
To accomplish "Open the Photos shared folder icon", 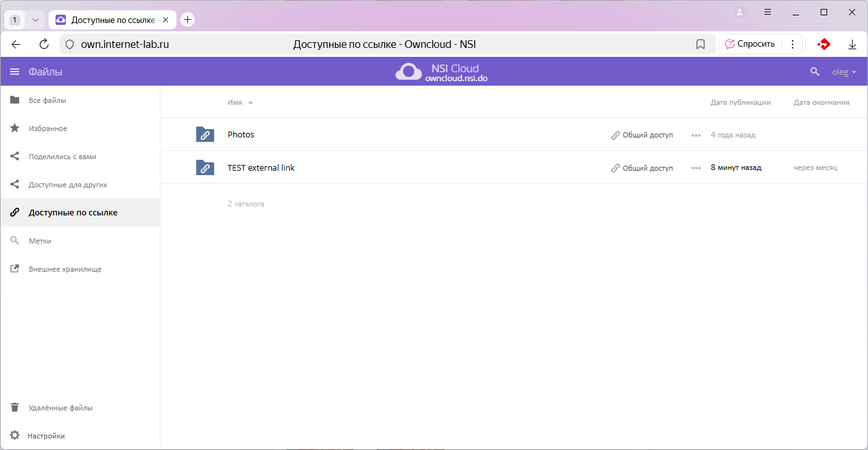I will (x=205, y=135).
